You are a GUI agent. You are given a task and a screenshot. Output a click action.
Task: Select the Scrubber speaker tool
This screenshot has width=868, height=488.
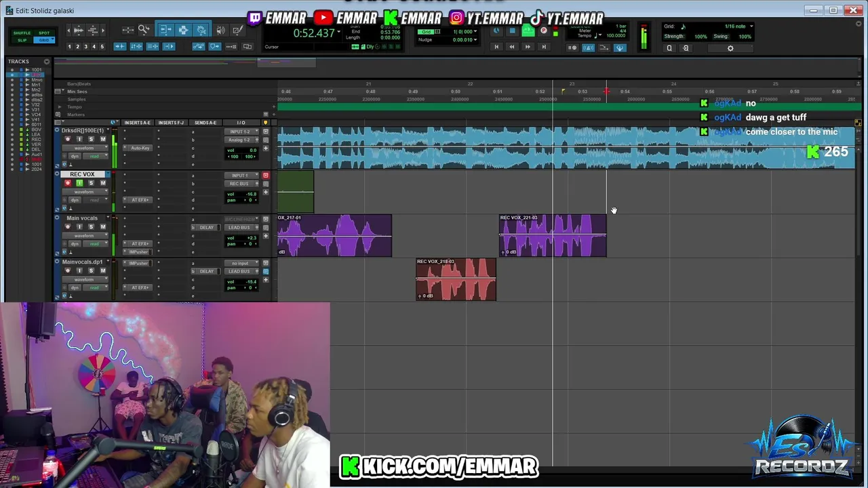point(220,30)
